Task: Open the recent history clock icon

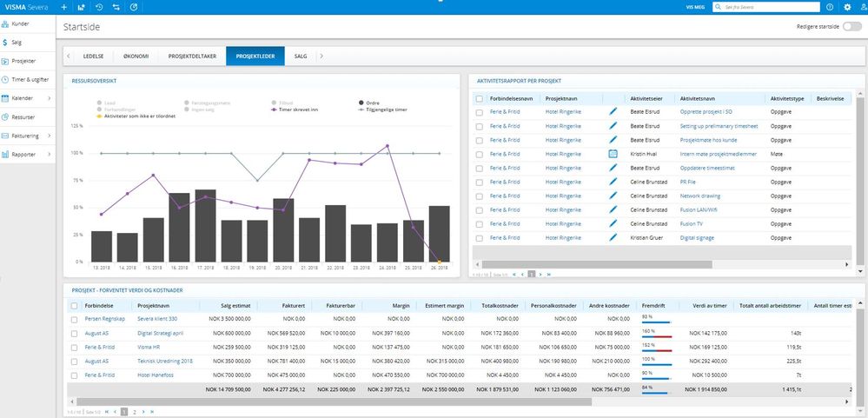Action: pos(99,7)
